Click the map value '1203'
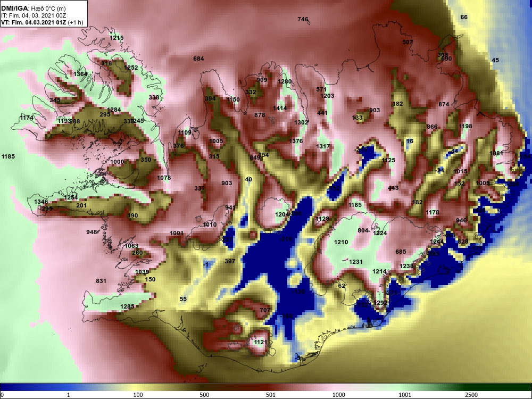Image resolution: width=532 pixels, height=399 pixels. pyautogui.click(x=327, y=96)
